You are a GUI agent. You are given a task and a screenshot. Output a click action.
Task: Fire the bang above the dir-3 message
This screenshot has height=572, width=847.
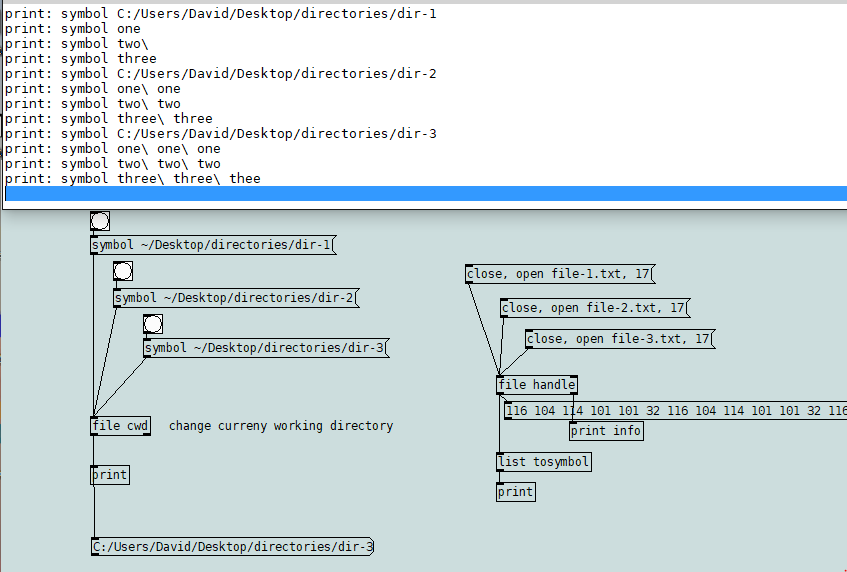[153, 324]
